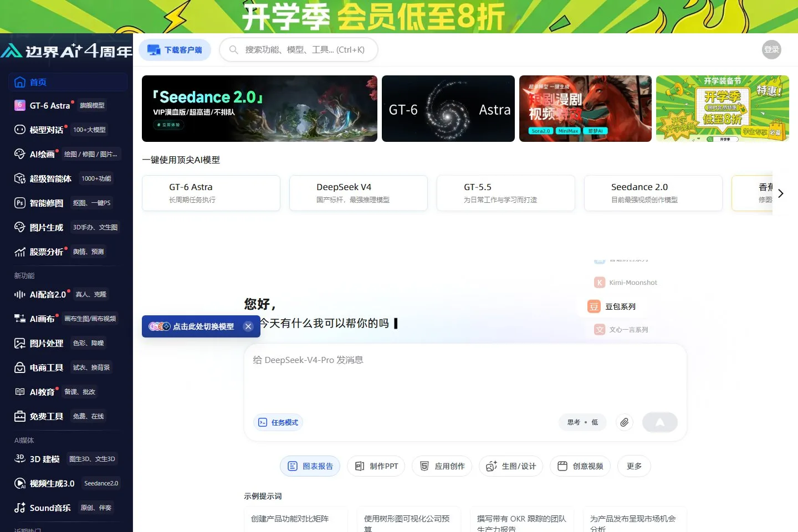798x532 pixels.
Task: Open the 首页 home icon in sidebar
Action: point(20,82)
